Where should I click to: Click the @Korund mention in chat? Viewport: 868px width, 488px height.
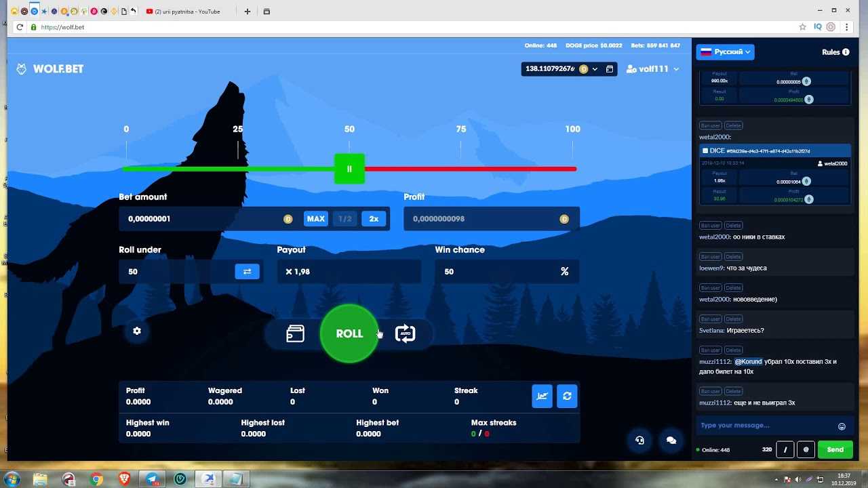tap(749, 361)
